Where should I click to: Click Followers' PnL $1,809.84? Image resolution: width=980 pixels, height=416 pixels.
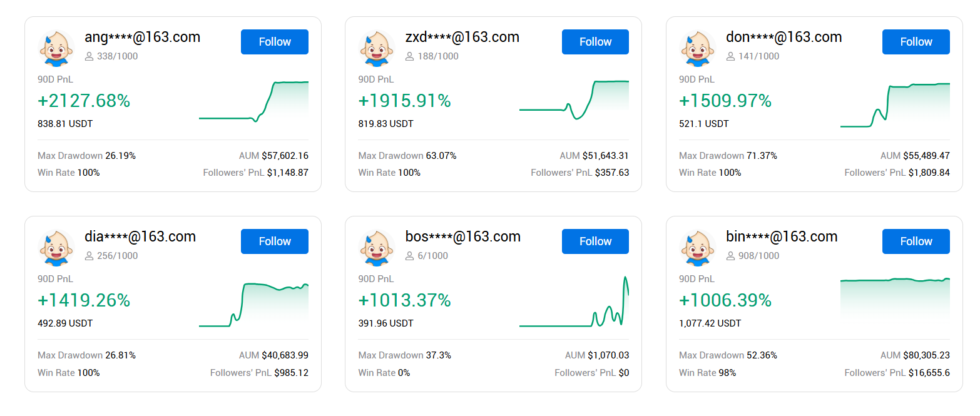click(929, 173)
